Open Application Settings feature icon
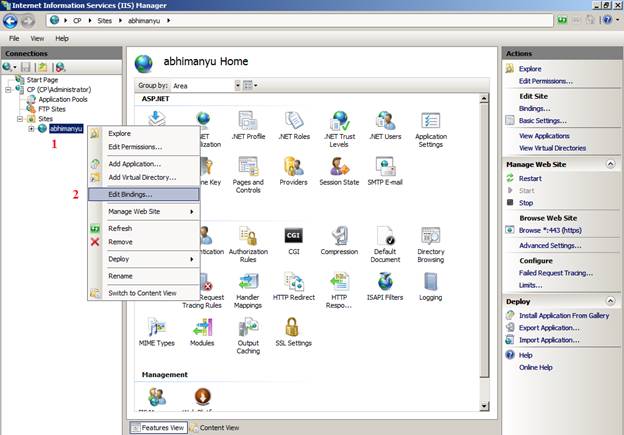 431,129
